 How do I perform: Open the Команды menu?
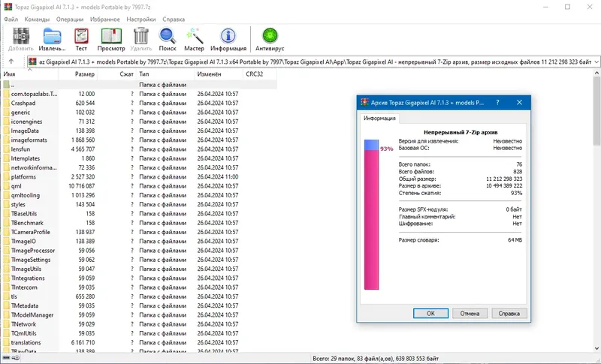[x=37, y=19]
